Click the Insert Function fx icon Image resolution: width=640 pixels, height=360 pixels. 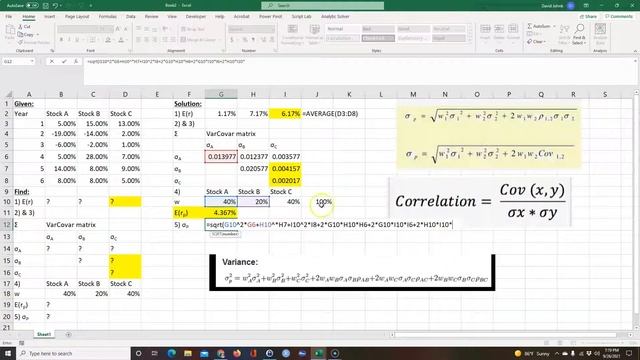pyautogui.click(x=76, y=62)
